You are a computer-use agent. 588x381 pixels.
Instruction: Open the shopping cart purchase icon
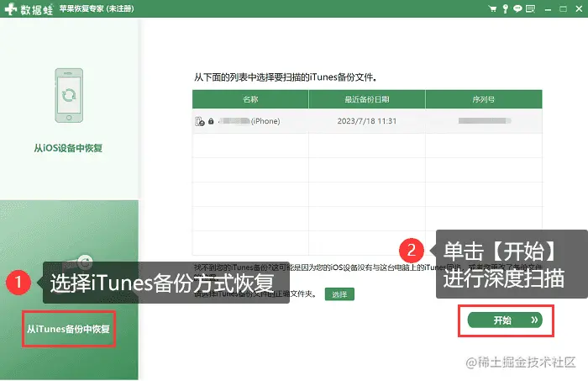click(492, 8)
